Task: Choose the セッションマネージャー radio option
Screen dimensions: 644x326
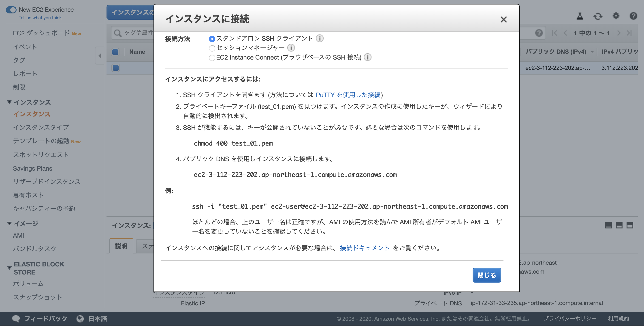Action: [x=212, y=48]
